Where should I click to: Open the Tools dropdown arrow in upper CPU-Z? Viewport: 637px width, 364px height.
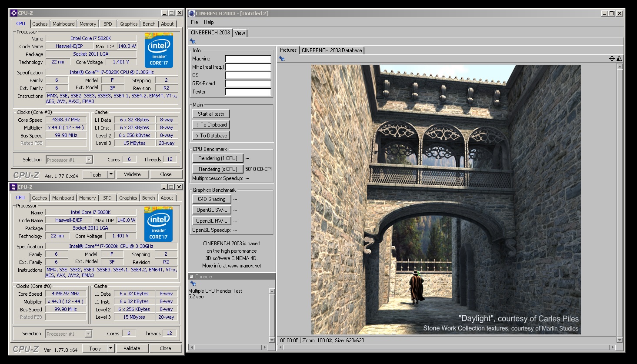pyautogui.click(x=111, y=174)
